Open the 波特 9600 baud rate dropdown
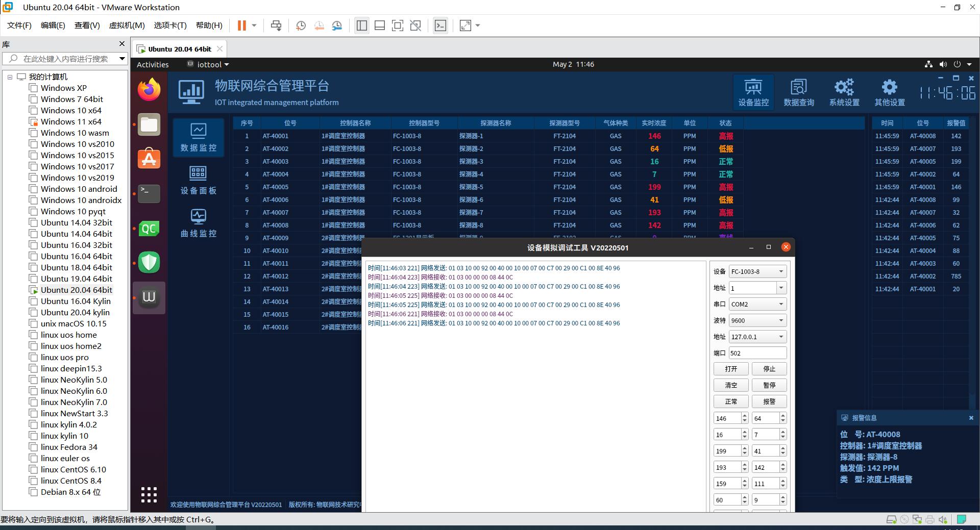 coord(757,320)
